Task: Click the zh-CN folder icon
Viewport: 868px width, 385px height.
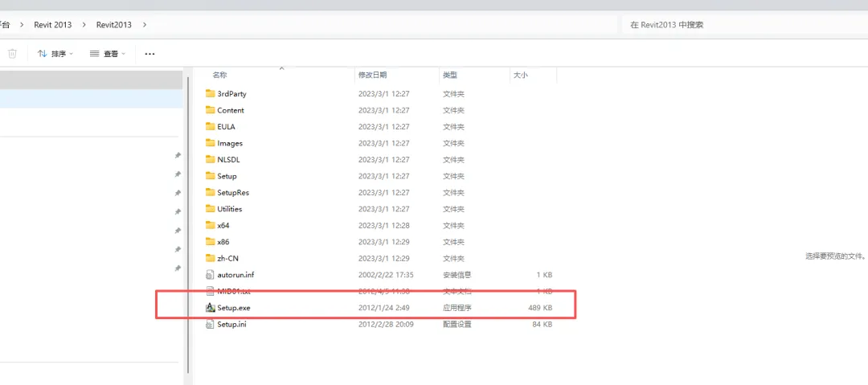Action: [x=210, y=258]
